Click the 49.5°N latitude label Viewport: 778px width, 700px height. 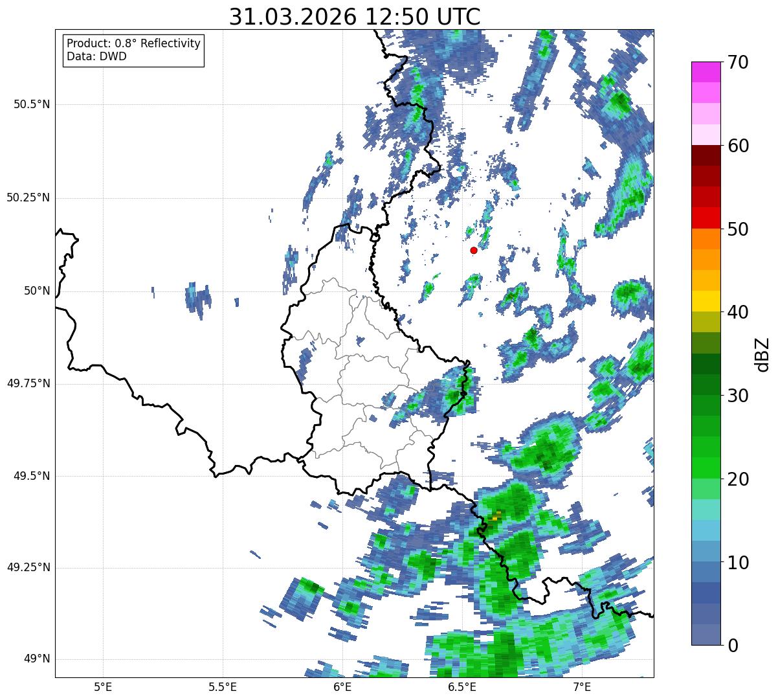[32, 476]
